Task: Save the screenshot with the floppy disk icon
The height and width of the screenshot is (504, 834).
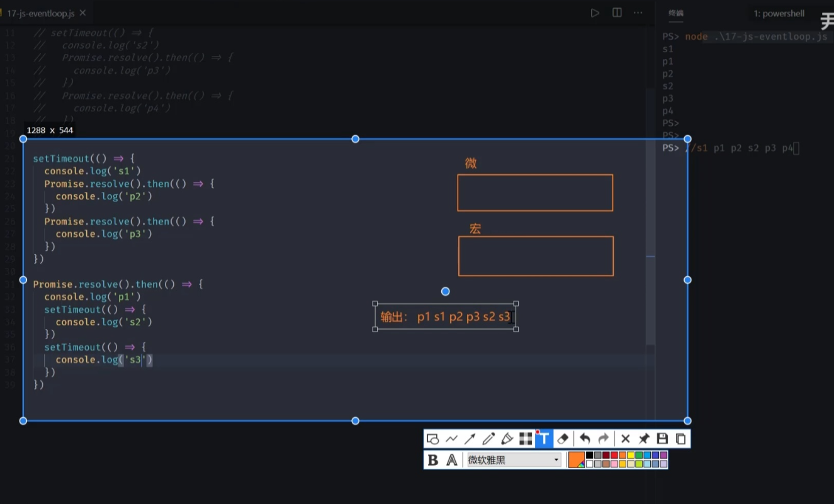Action: tap(662, 439)
